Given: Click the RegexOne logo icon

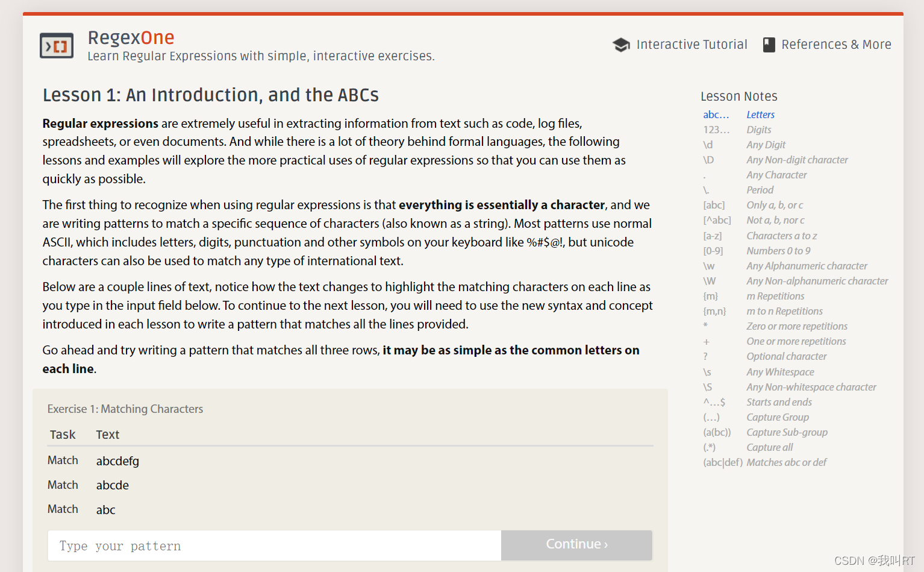Looking at the screenshot, I should pyautogui.click(x=57, y=46).
